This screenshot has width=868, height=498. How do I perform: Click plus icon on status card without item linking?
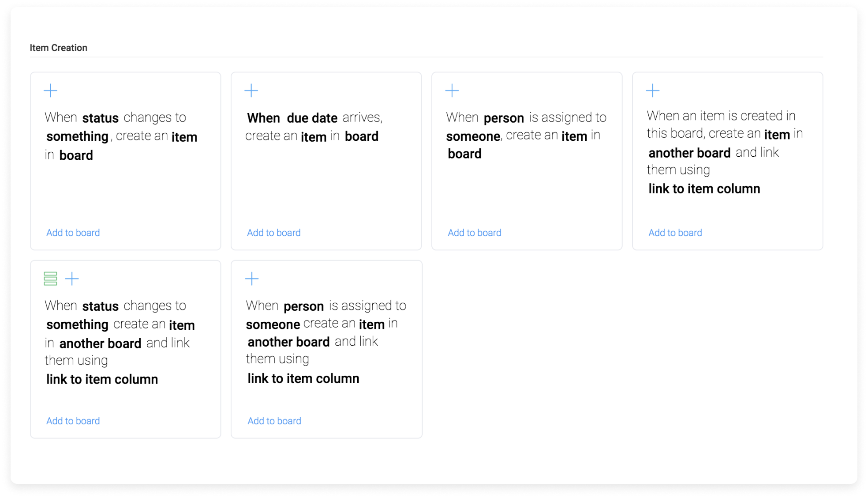(x=51, y=91)
